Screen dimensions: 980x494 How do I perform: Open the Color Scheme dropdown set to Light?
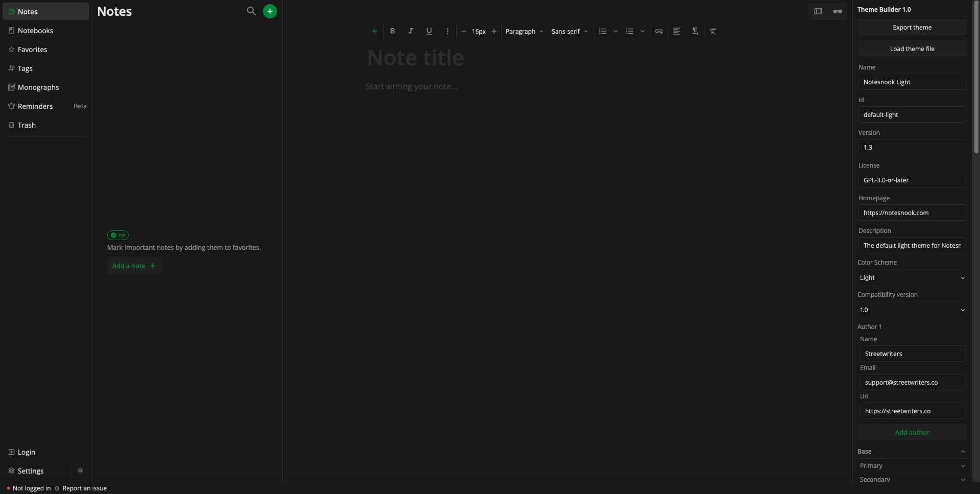pyautogui.click(x=912, y=278)
